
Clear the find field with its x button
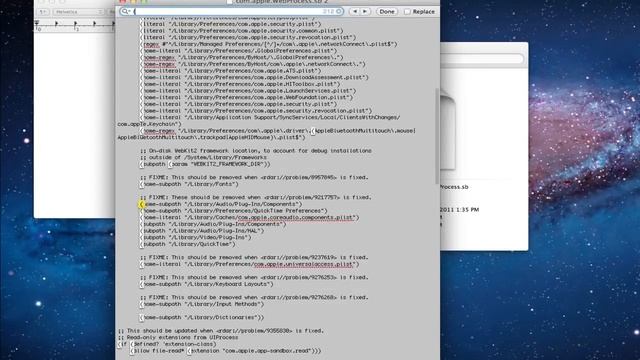pyautogui.click(x=339, y=11)
